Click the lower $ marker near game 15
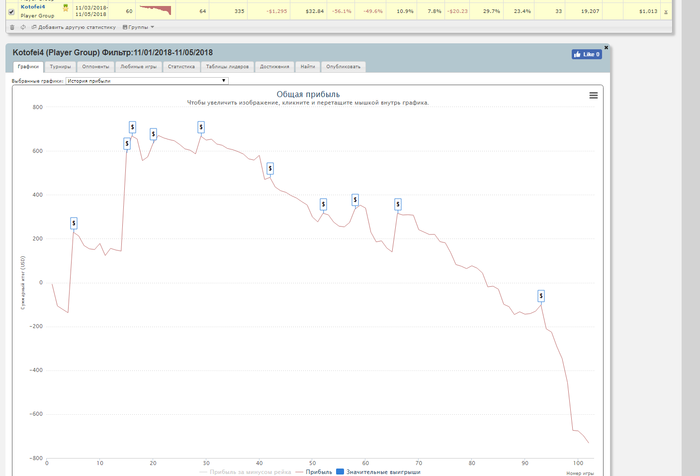 pos(127,143)
